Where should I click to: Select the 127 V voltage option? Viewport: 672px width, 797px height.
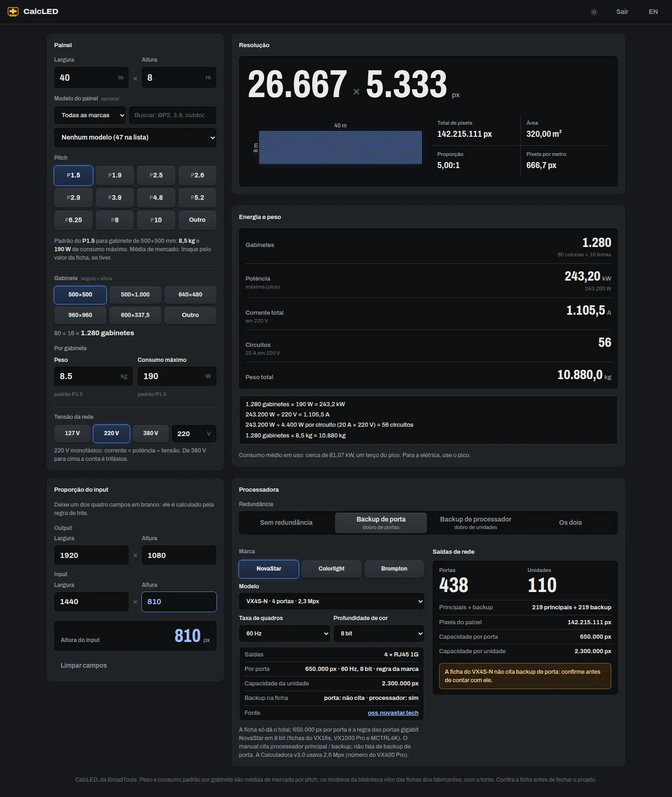point(72,434)
